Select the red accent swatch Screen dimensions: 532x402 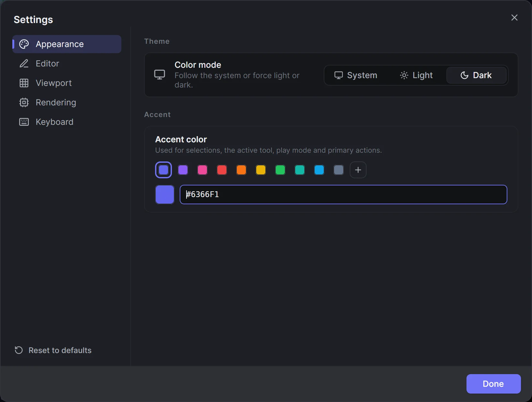click(x=222, y=170)
